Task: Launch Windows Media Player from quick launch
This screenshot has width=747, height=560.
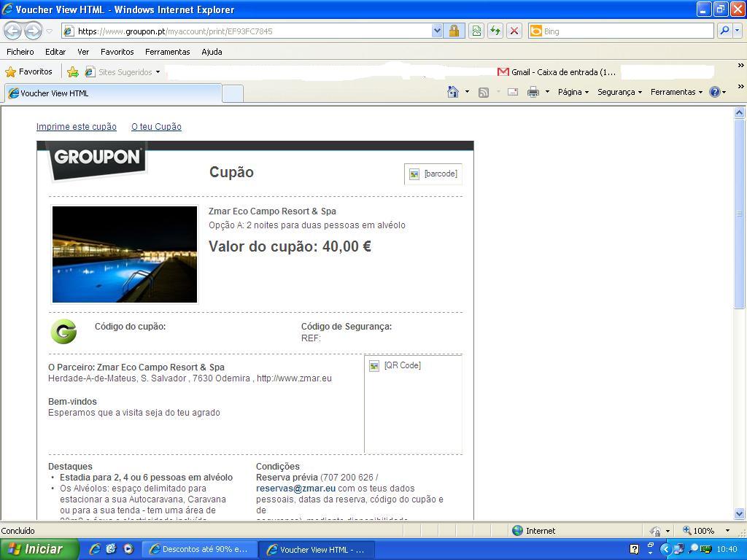Action: 128,549
